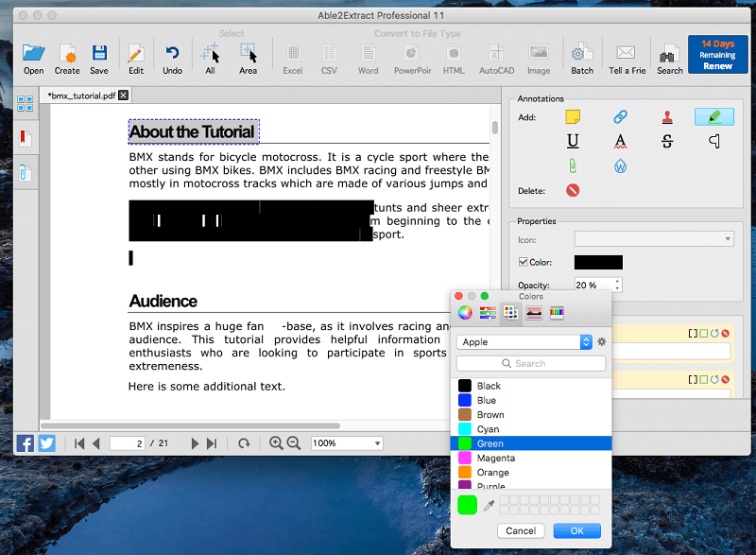This screenshot has width=756, height=555.
Task: Convert to AutoCAD icon
Action: (x=497, y=59)
